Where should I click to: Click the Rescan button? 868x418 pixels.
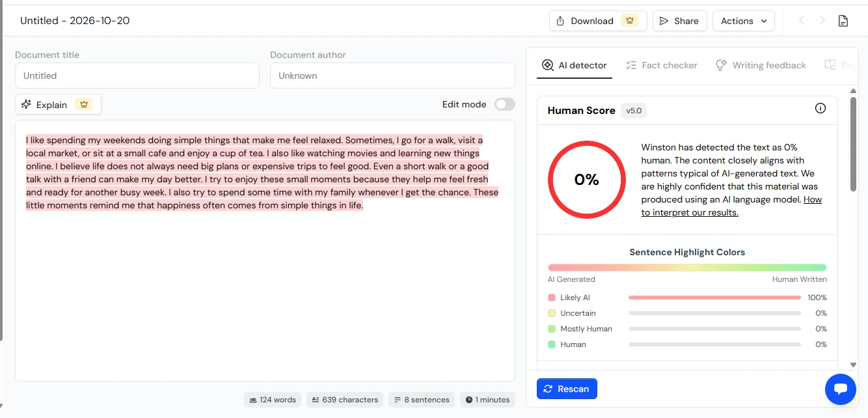567,389
